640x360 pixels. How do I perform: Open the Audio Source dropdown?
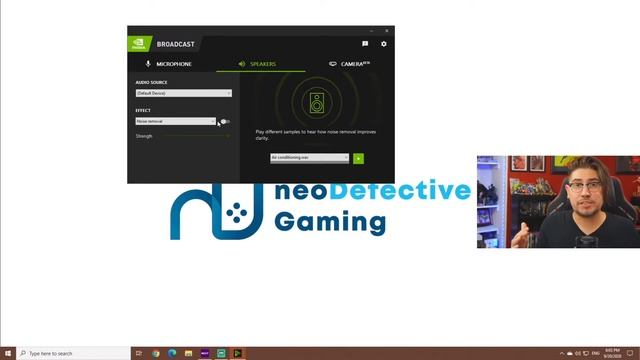[x=184, y=93]
